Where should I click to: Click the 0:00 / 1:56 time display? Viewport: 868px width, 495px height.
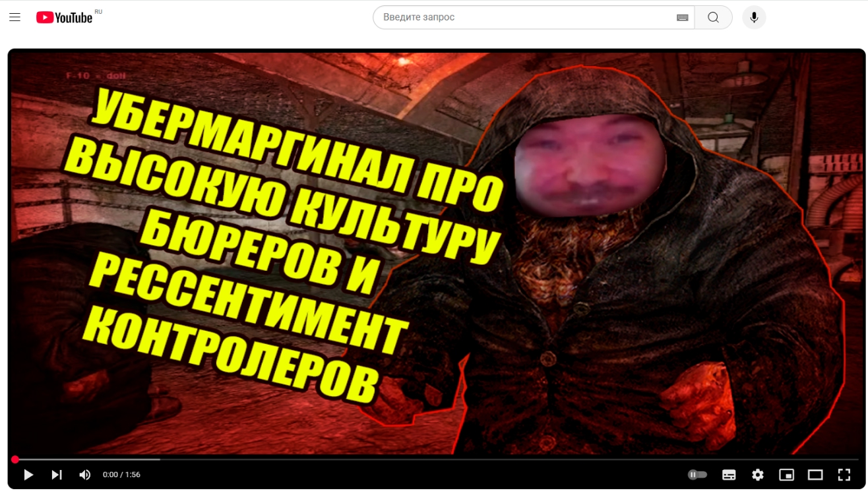click(121, 475)
